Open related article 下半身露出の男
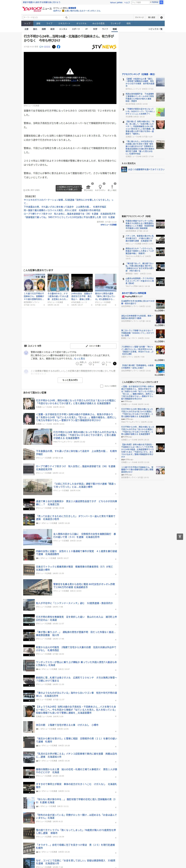The image size is (186, 868). pos(65,207)
